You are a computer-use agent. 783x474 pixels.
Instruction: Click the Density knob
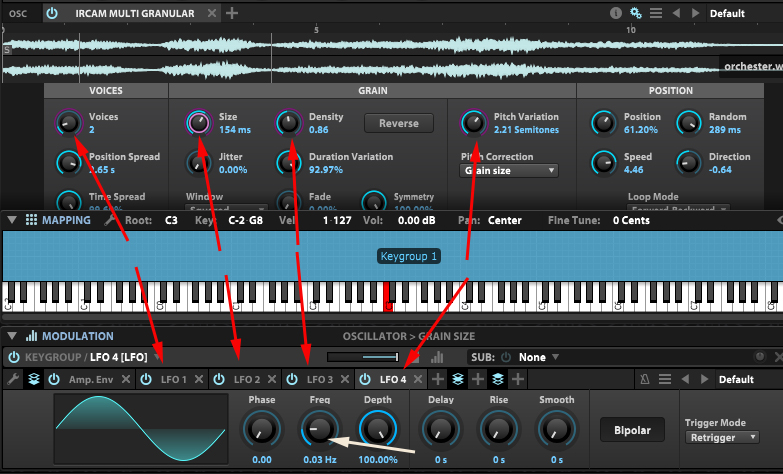(289, 122)
